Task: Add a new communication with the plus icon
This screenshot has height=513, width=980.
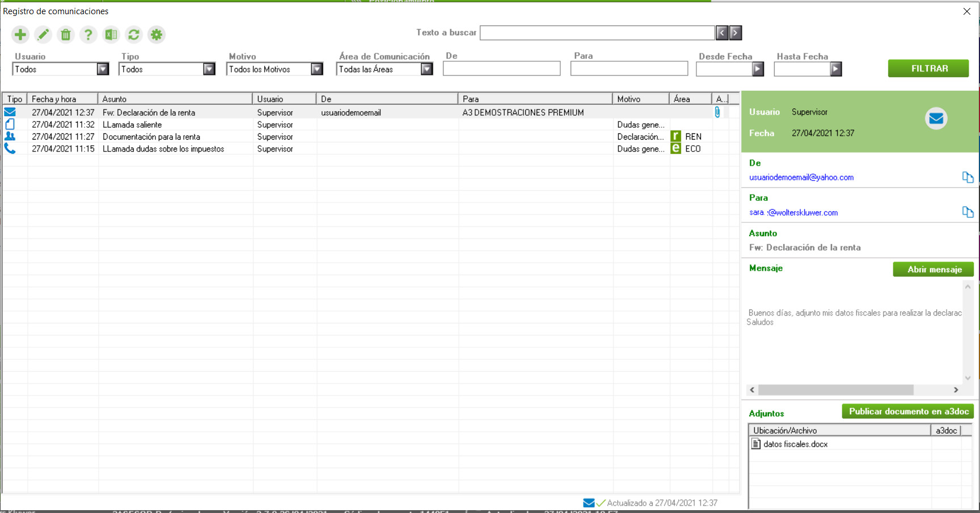Action: tap(20, 35)
